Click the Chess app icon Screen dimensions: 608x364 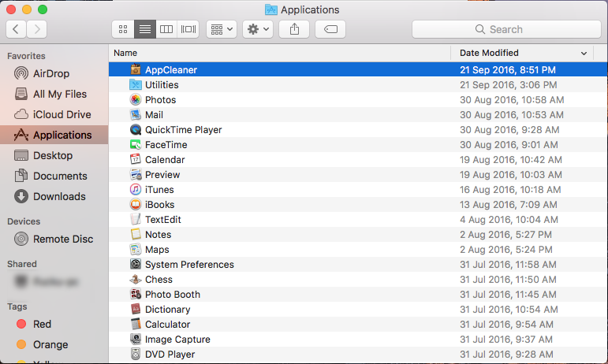[136, 279]
